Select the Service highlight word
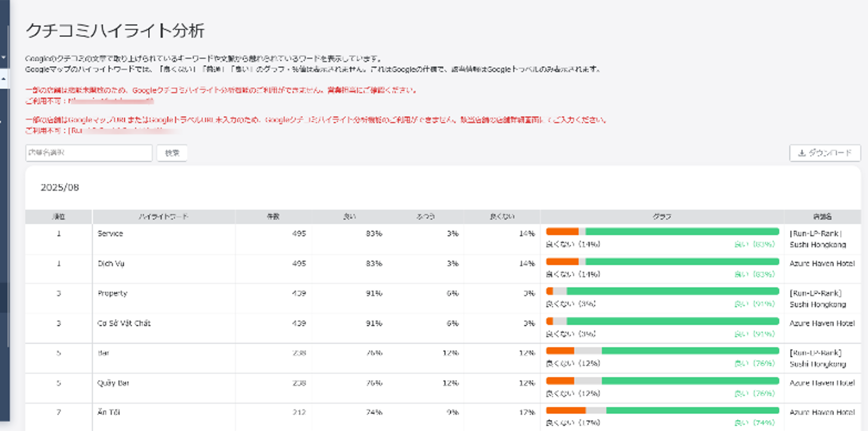The height and width of the screenshot is (431, 868). click(x=110, y=233)
